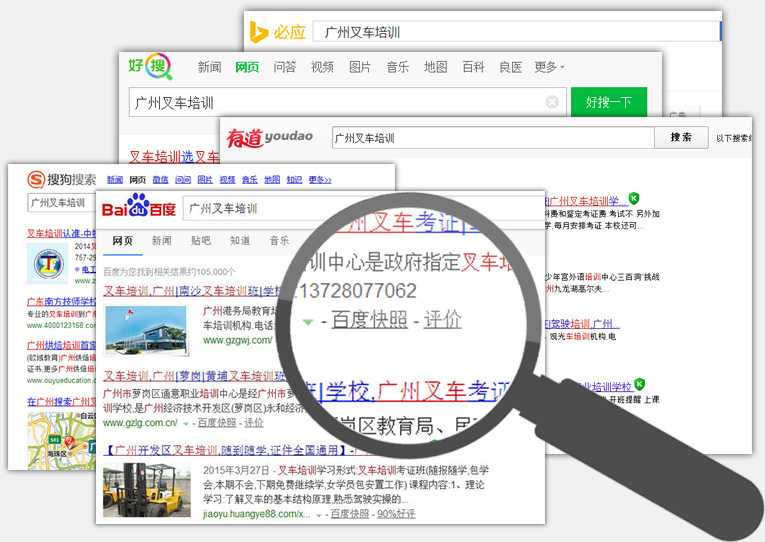Select 网页 in Sogou navigation
This screenshot has height=542, width=765.
click(x=138, y=180)
